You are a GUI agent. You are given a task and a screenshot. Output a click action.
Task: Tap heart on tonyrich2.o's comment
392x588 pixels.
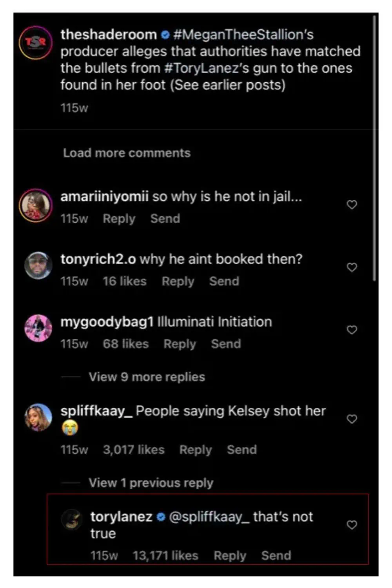[352, 267]
